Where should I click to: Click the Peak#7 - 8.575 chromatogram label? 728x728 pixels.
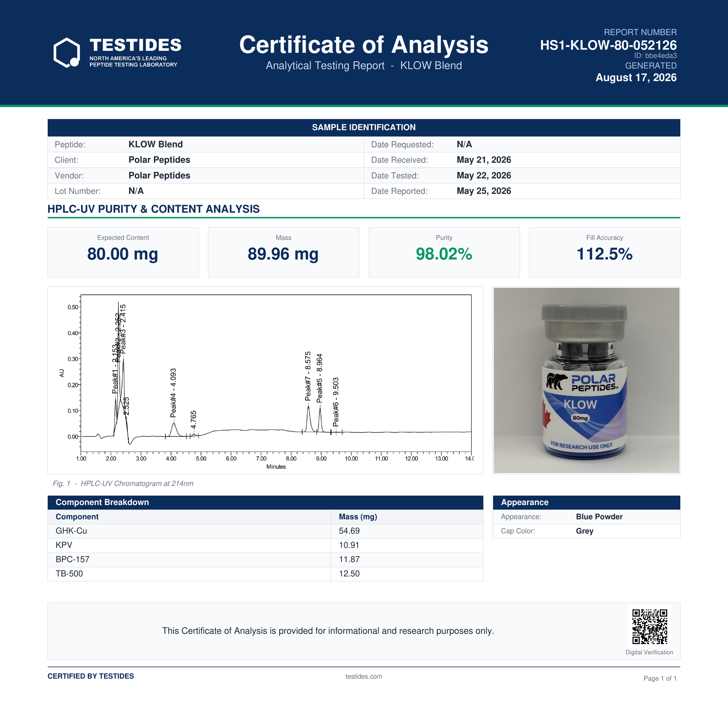pyautogui.click(x=308, y=376)
